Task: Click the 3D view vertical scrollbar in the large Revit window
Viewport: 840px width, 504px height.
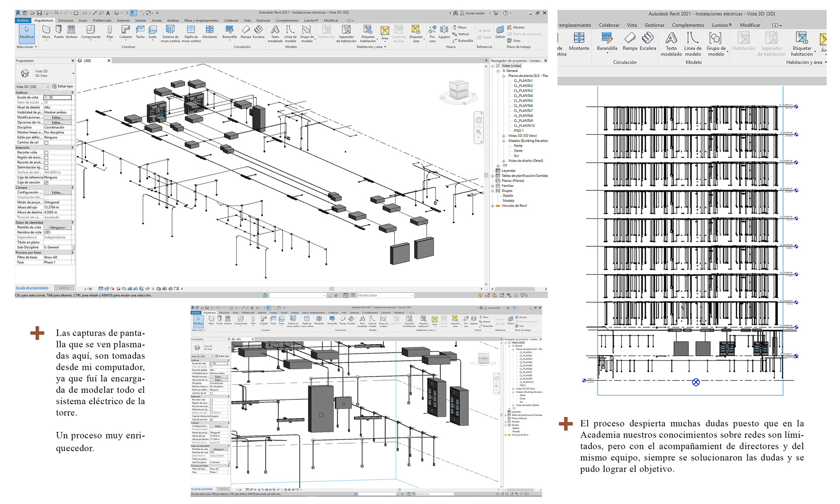Action: (486, 175)
